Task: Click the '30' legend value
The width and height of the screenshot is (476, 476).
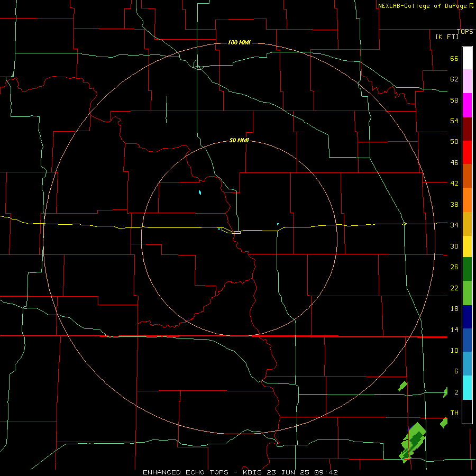Action: pyautogui.click(x=454, y=246)
